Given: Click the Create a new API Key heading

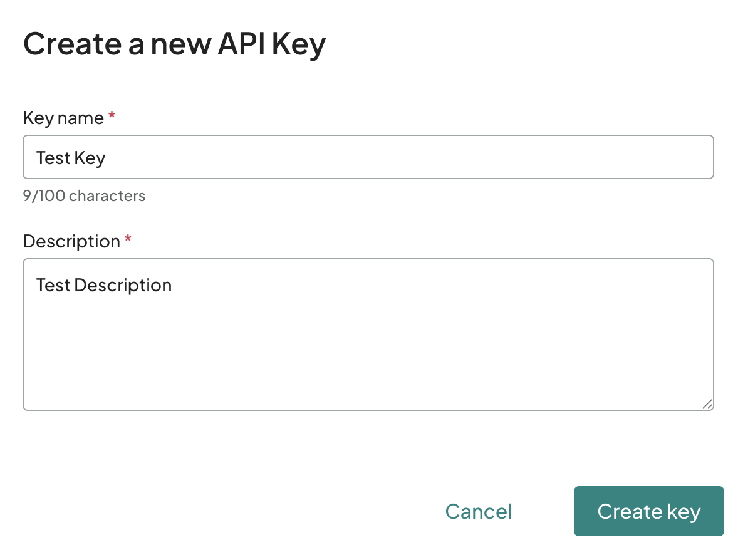Looking at the screenshot, I should [174, 44].
